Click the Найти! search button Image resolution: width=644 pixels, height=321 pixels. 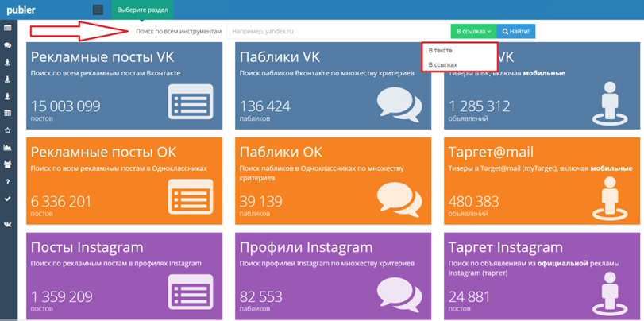pyautogui.click(x=516, y=31)
